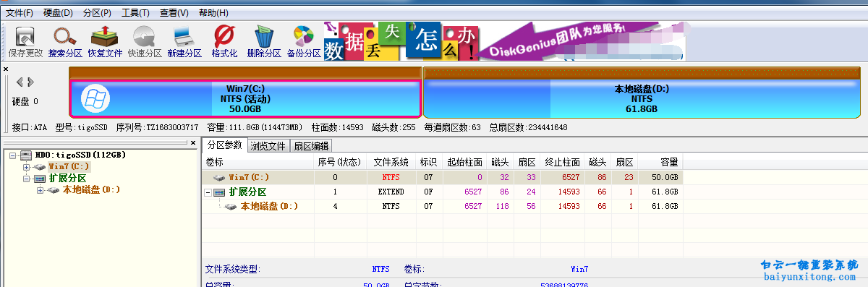The height and width of the screenshot is (287, 868).
Task: Click the Quick Partition (快速分区) icon
Action: (145, 41)
